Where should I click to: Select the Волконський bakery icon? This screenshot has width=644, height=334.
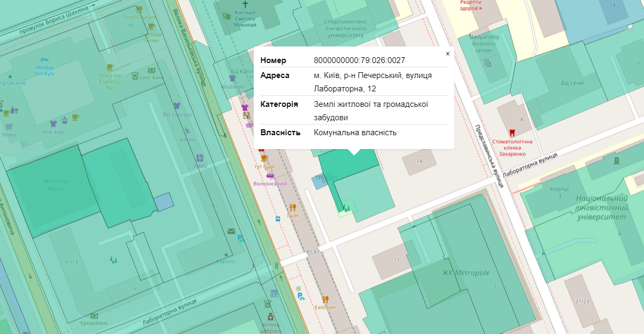[x=270, y=175]
